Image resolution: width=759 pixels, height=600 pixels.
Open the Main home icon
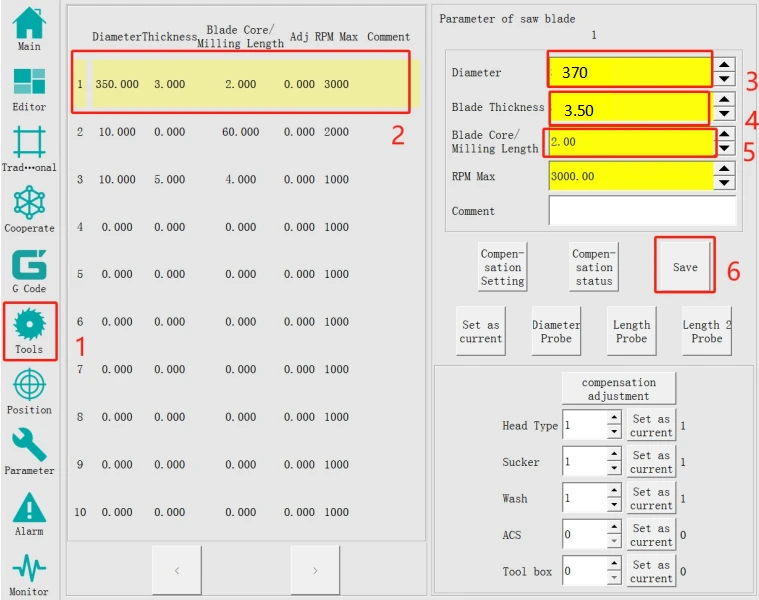tap(29, 28)
